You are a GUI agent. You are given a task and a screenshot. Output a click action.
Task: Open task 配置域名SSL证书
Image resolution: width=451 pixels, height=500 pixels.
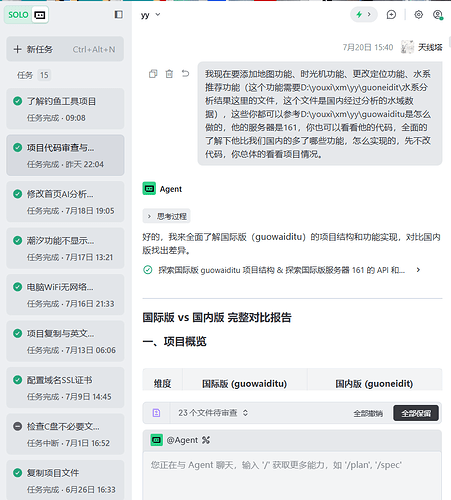point(65,388)
